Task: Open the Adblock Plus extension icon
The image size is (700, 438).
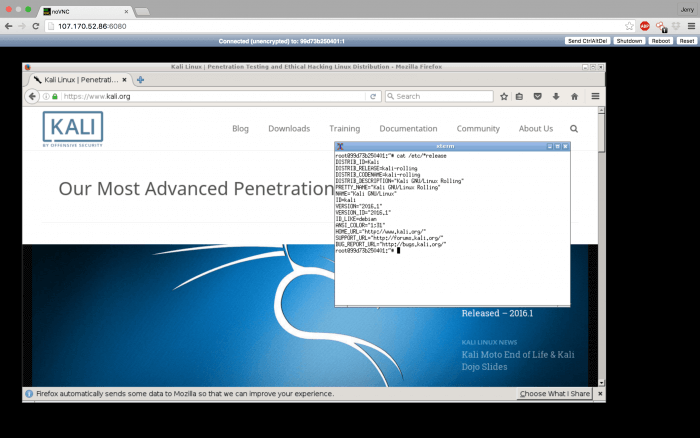Action: pyautogui.click(x=645, y=26)
